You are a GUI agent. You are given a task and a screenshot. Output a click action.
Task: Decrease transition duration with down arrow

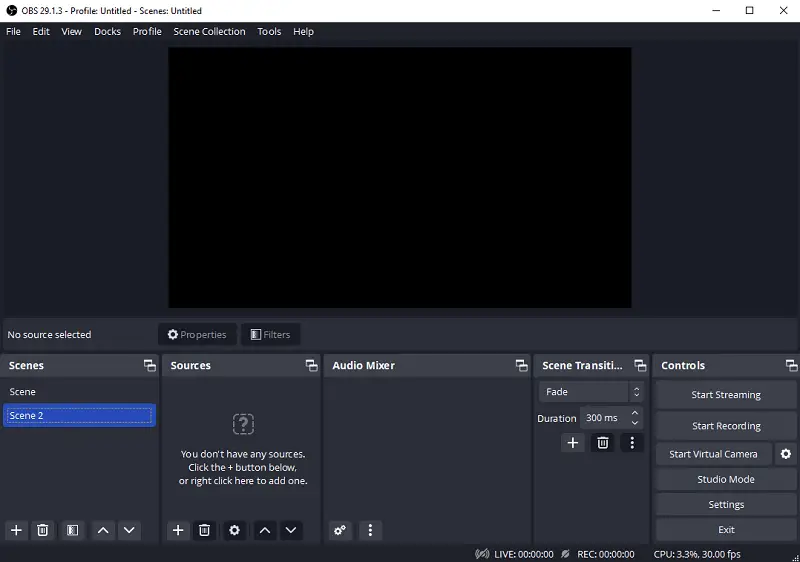click(635, 423)
